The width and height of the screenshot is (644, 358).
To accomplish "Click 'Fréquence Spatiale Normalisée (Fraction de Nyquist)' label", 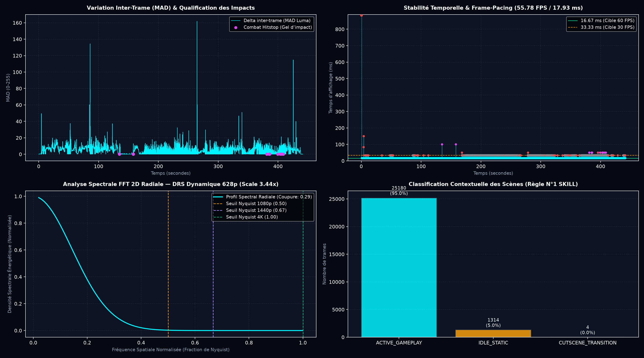I will tap(171, 350).
